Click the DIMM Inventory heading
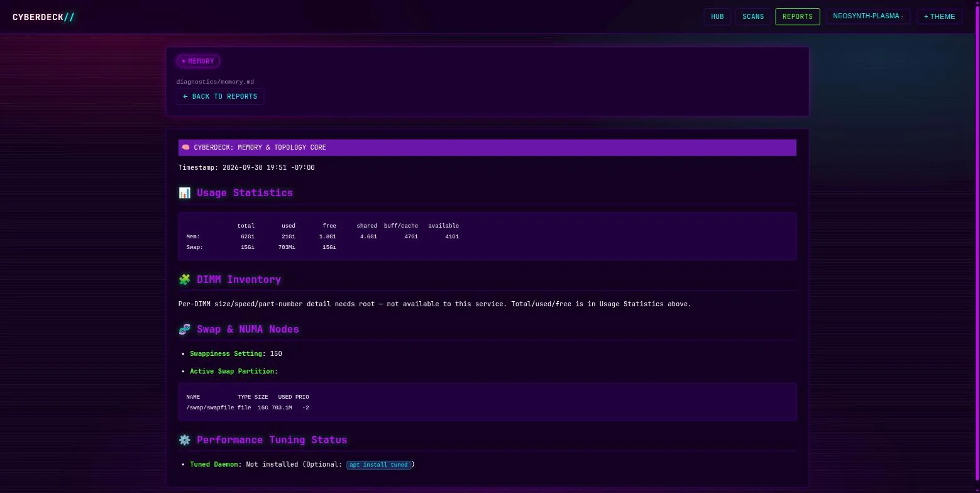Screen dimensions: 980x493 coord(239,280)
